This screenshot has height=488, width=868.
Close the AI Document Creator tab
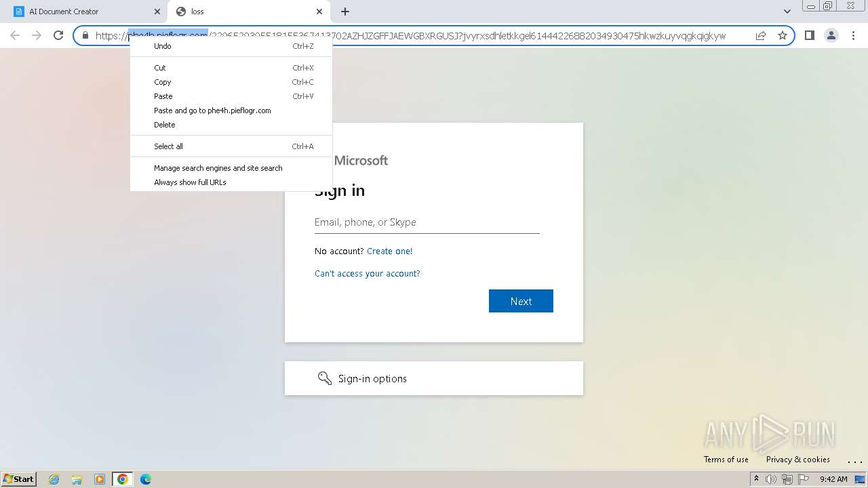click(x=157, y=12)
